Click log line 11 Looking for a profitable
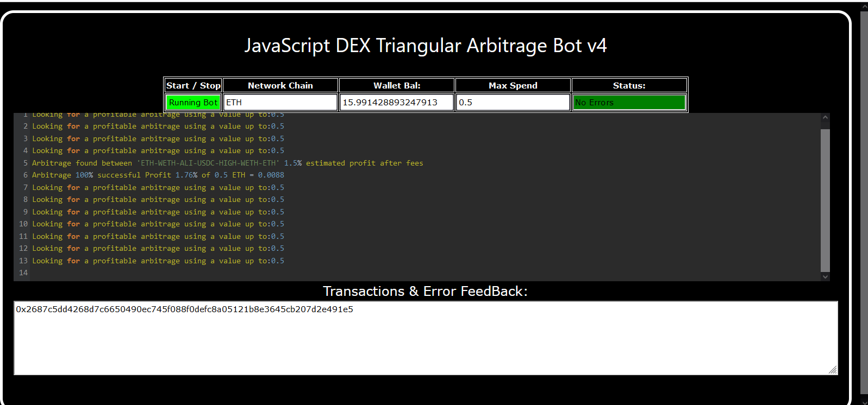Screen dimensions: 868x405 coord(158,236)
